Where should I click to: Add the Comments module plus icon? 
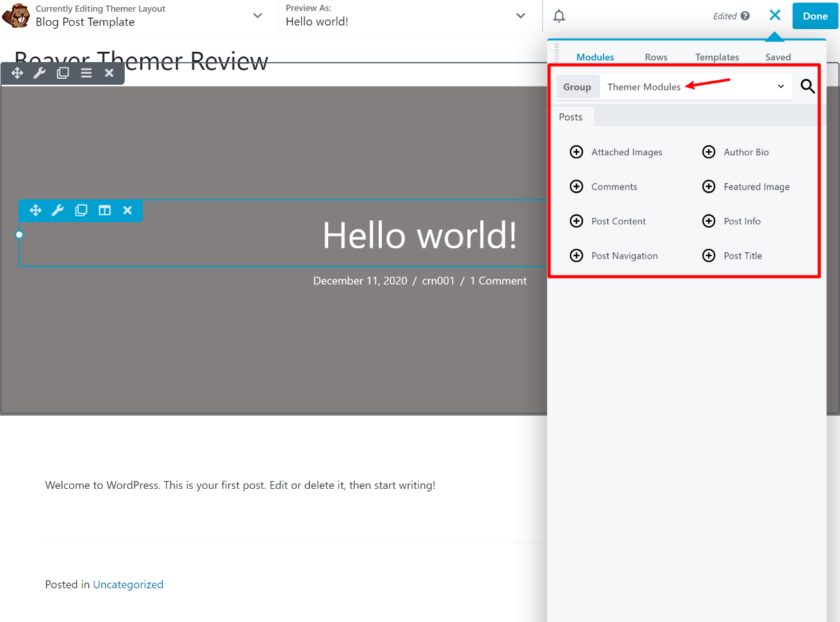pyautogui.click(x=576, y=186)
